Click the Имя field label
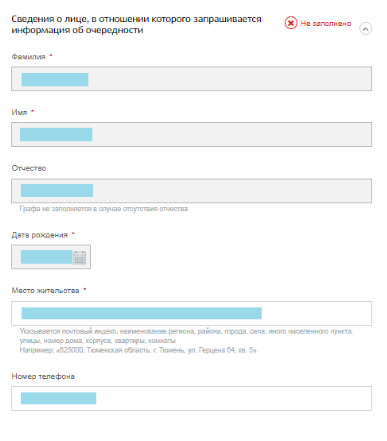The height and width of the screenshot is (441, 387). coord(19,112)
